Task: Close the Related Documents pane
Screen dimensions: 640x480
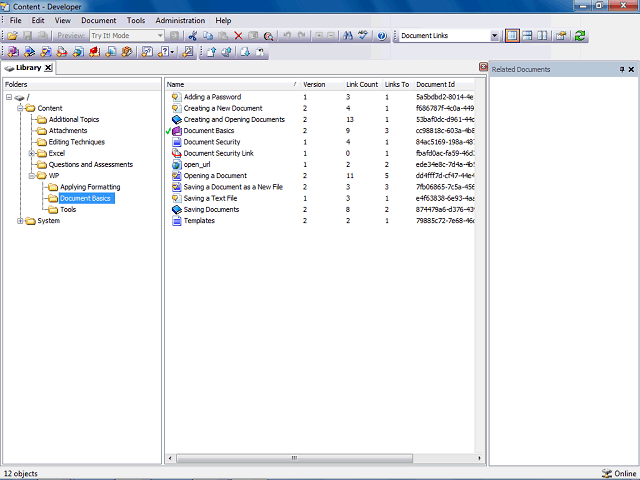Action: click(631, 69)
